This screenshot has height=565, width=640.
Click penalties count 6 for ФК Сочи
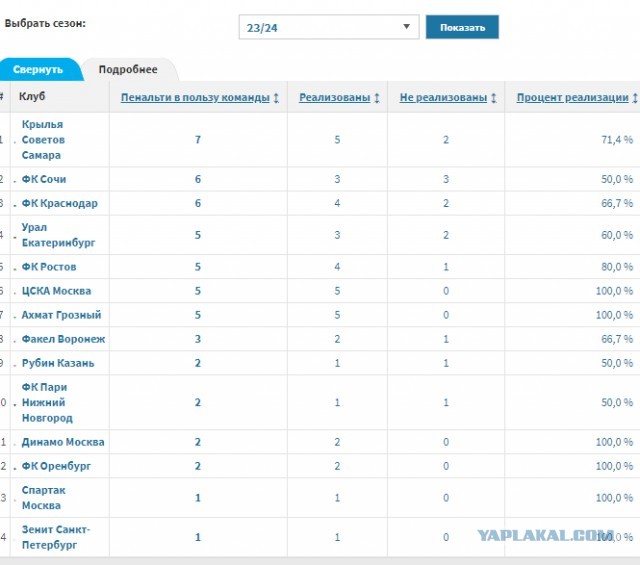coord(198,179)
